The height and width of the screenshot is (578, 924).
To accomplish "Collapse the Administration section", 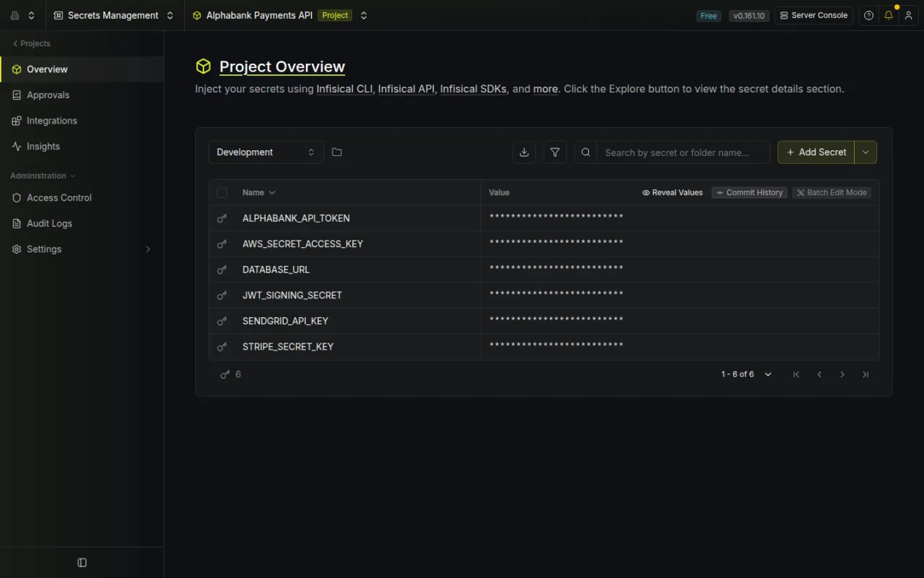I will (x=43, y=176).
